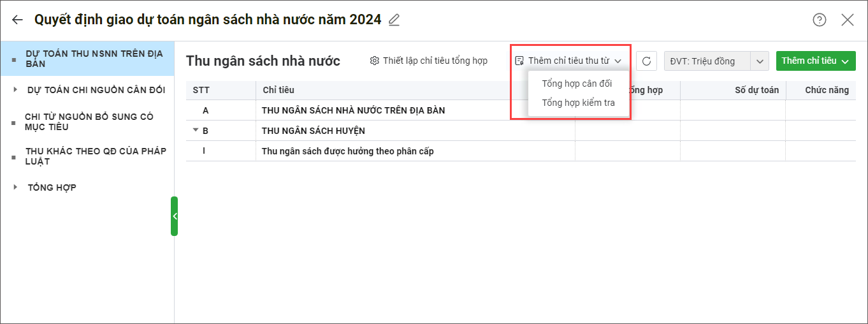Collapse row B Thu ngân sách huyện
The width and height of the screenshot is (868, 324).
pyautogui.click(x=196, y=131)
